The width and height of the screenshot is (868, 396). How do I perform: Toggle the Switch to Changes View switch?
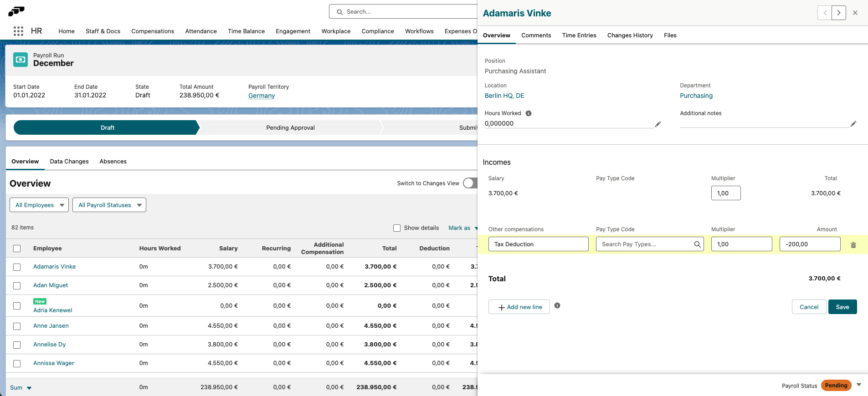470,183
